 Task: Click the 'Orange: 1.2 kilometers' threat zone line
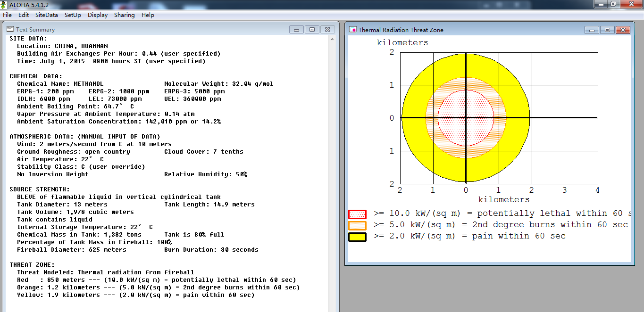pos(159,287)
